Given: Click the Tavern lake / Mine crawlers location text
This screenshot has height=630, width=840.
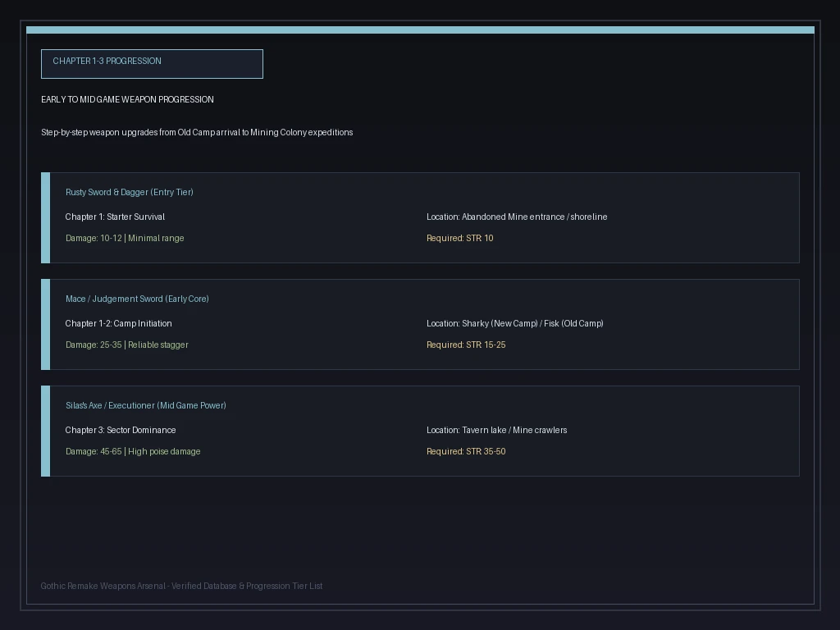Looking at the screenshot, I should pos(496,430).
